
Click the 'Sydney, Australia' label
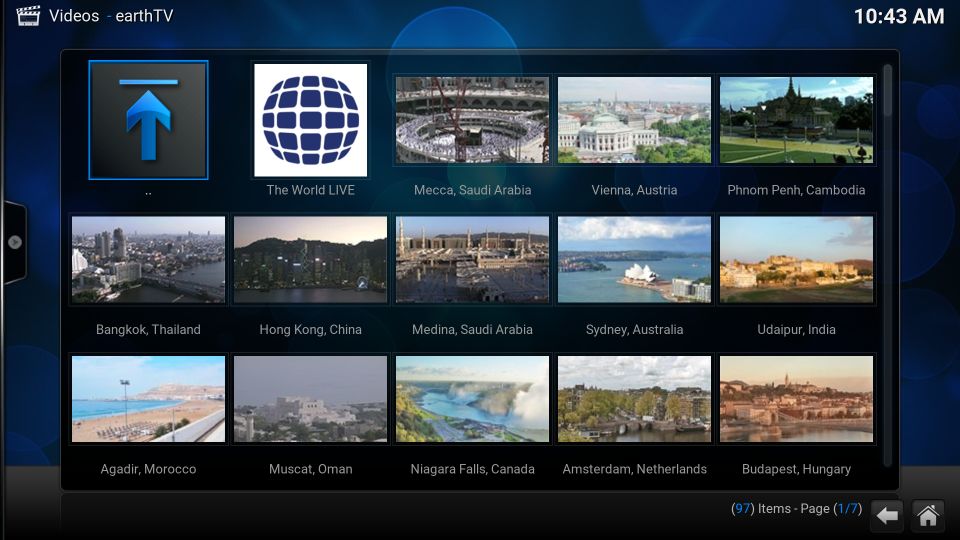634,329
